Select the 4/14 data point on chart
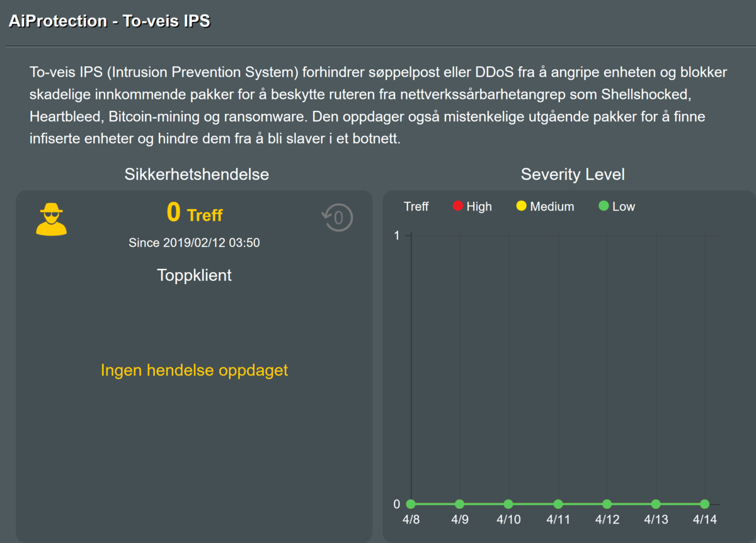The image size is (756, 543). (x=704, y=504)
